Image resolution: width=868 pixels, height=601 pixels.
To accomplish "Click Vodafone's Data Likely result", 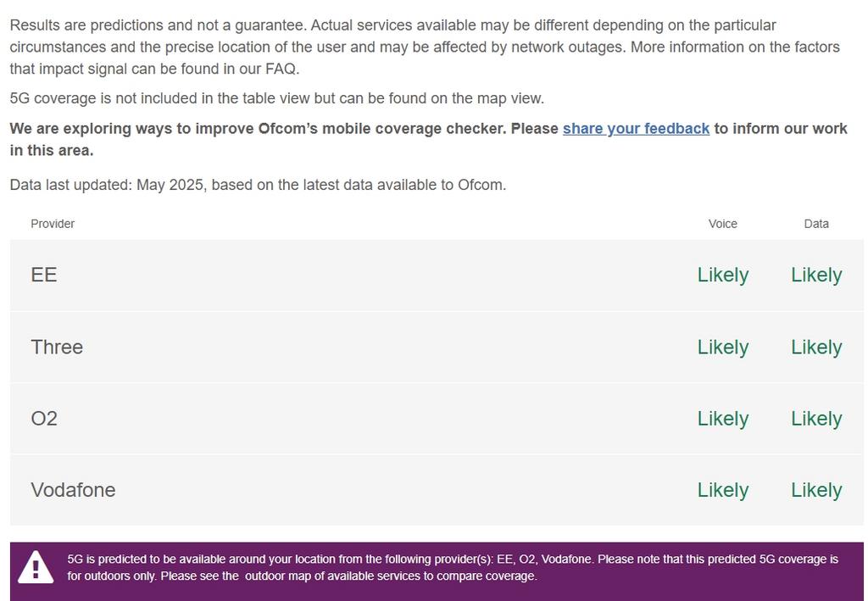I will click(816, 490).
